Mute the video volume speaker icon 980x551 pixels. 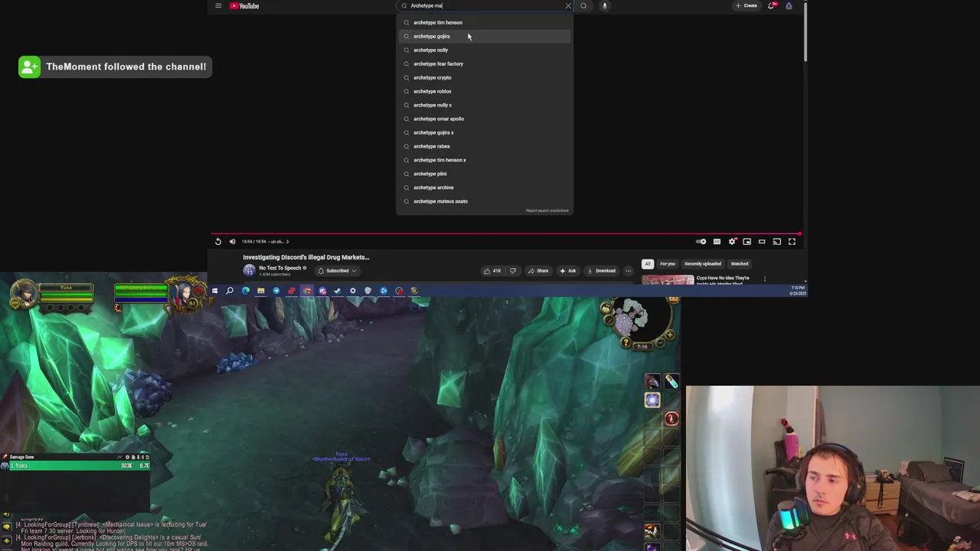point(233,242)
